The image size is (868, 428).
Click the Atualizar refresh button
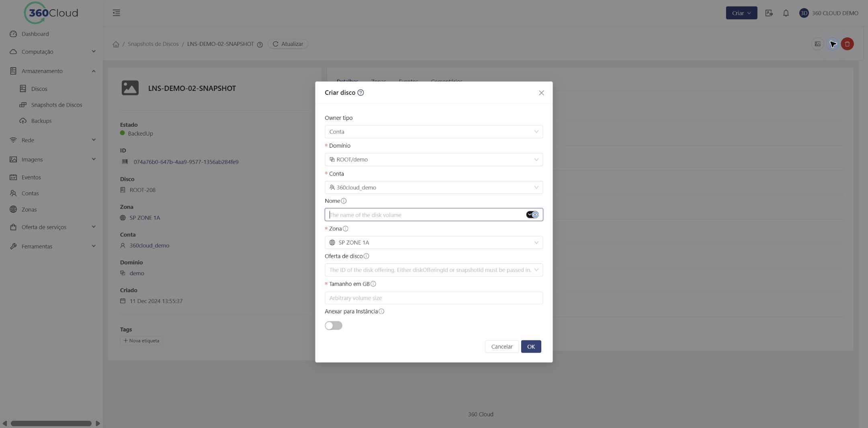coord(288,44)
